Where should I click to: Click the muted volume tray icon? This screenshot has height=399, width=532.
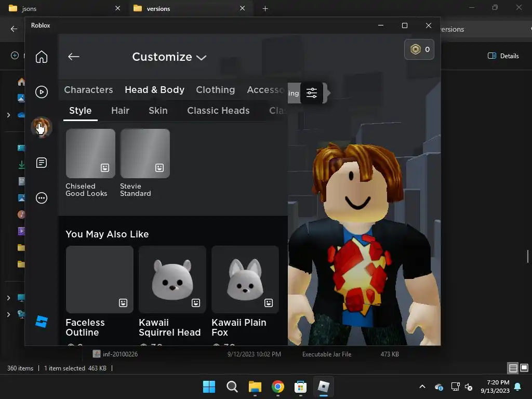(469, 387)
